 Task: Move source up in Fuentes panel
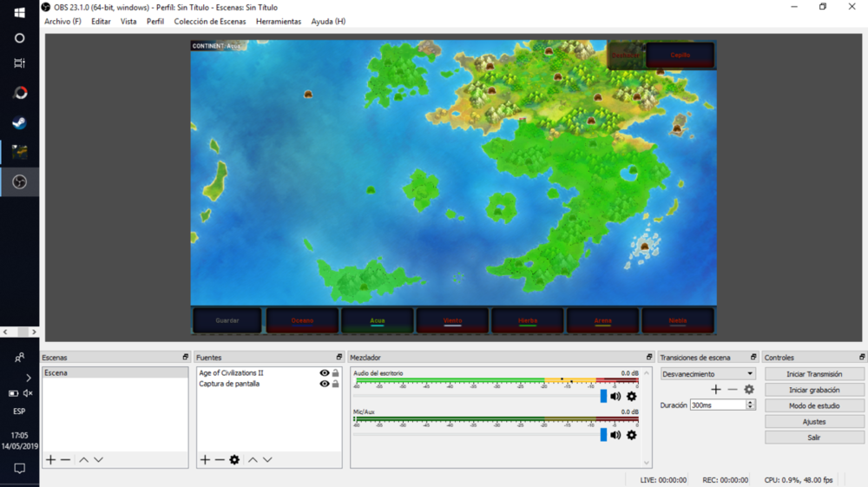tap(253, 460)
